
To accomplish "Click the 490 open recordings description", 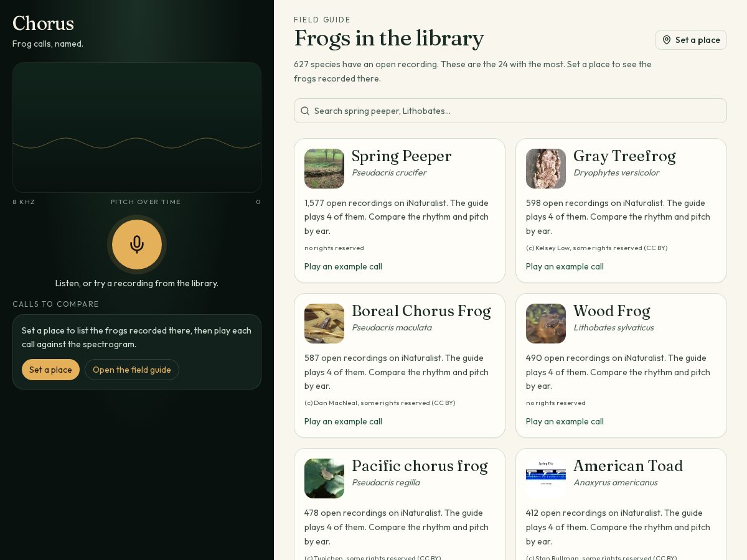I will coord(618,372).
